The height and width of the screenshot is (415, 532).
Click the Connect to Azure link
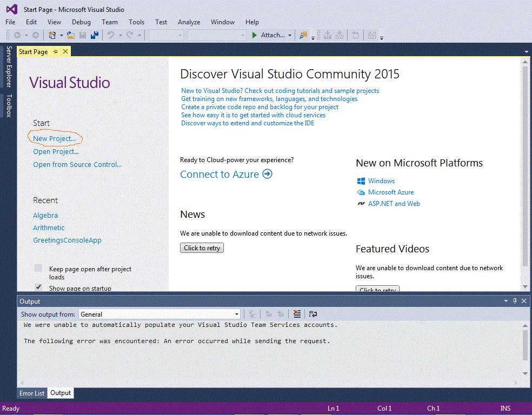coord(221,174)
